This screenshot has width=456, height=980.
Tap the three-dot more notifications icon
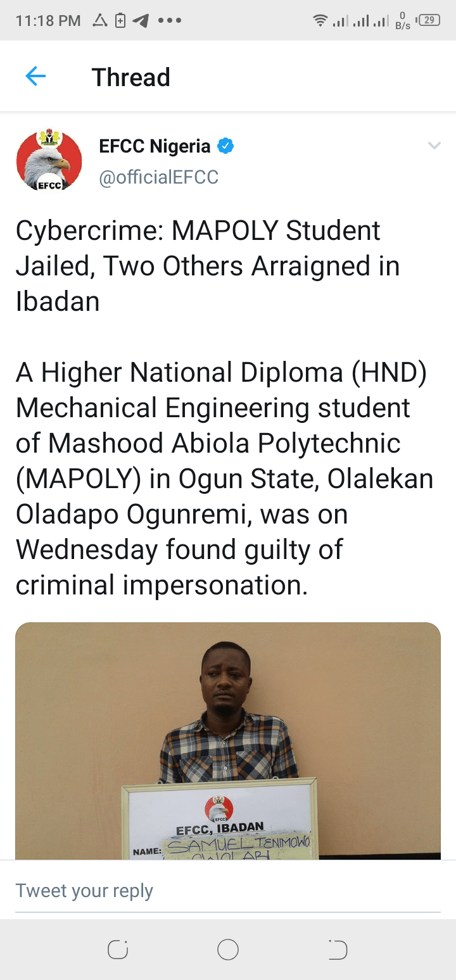[170, 20]
